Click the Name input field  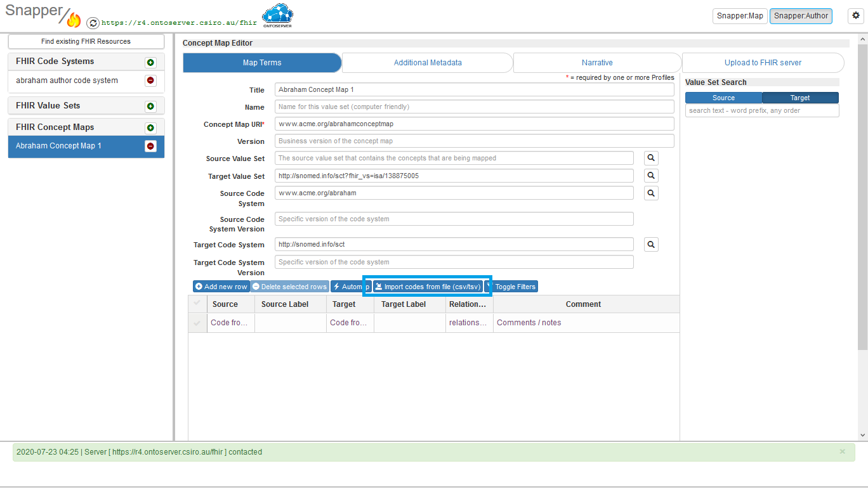click(475, 107)
